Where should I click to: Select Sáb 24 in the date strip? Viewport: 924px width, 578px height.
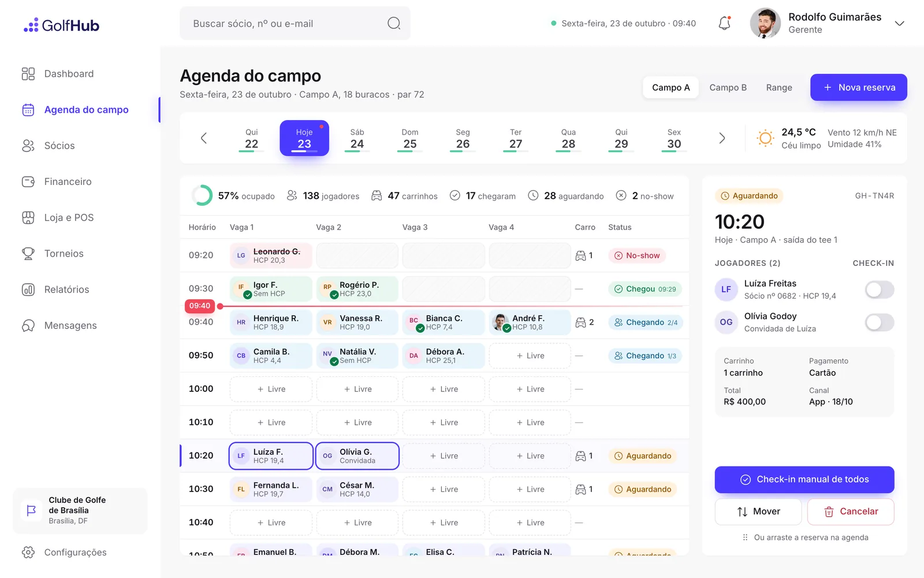pos(357,139)
